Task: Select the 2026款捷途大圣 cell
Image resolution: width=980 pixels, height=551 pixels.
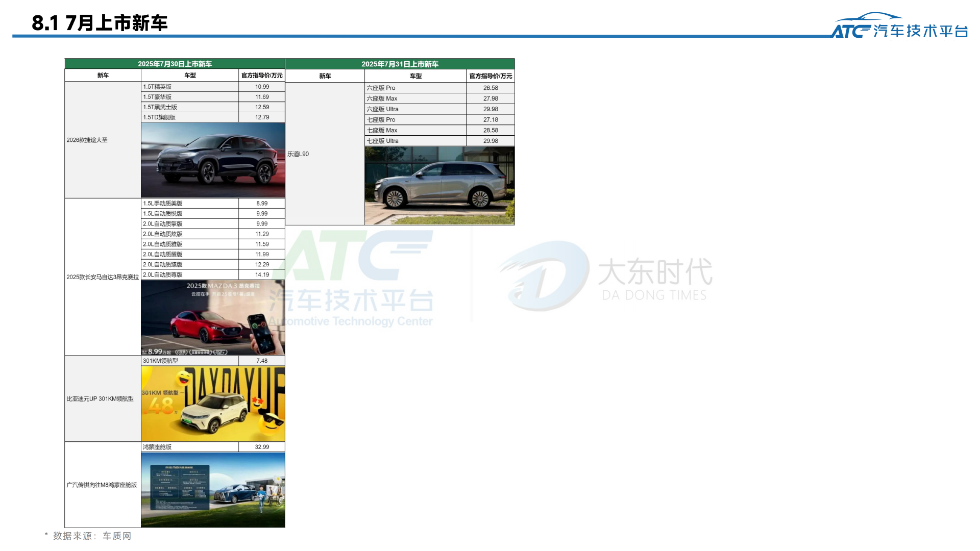Action: point(103,140)
